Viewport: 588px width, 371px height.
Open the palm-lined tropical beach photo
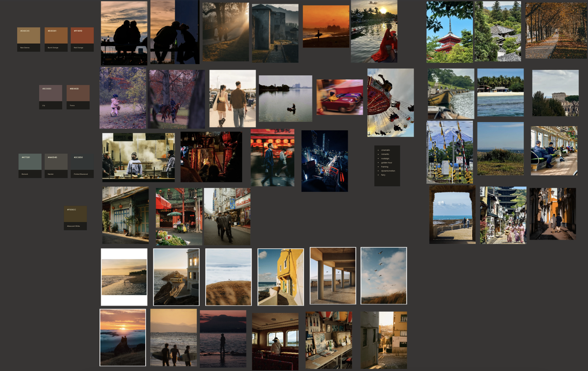[x=500, y=93]
